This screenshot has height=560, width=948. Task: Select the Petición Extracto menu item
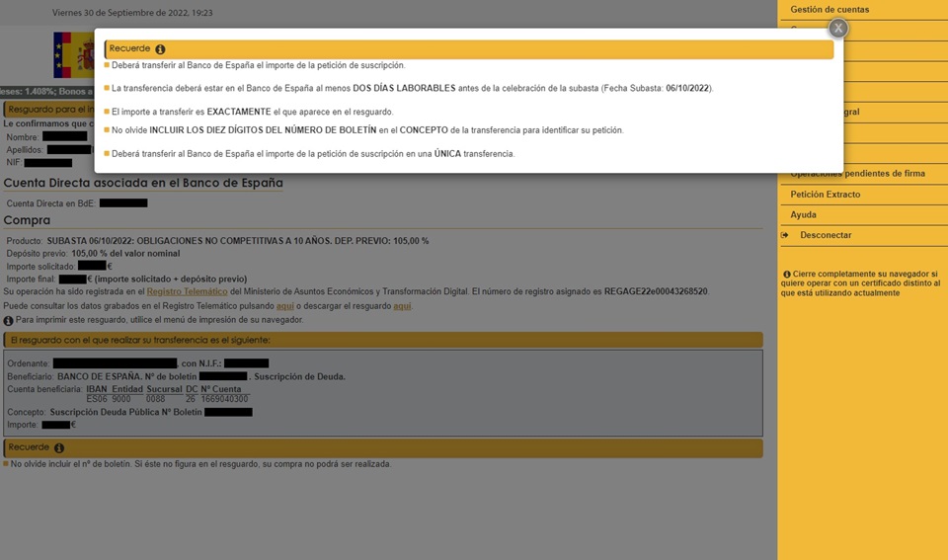(826, 195)
